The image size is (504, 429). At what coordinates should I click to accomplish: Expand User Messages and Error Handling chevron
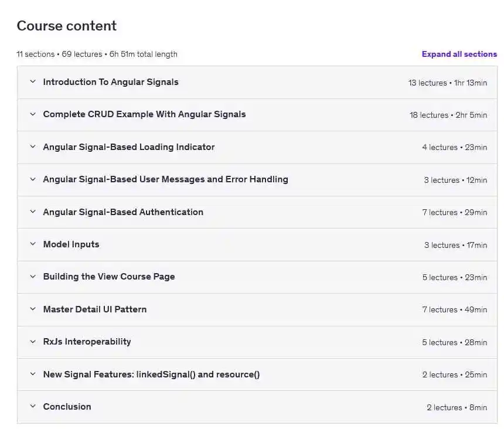(33, 179)
